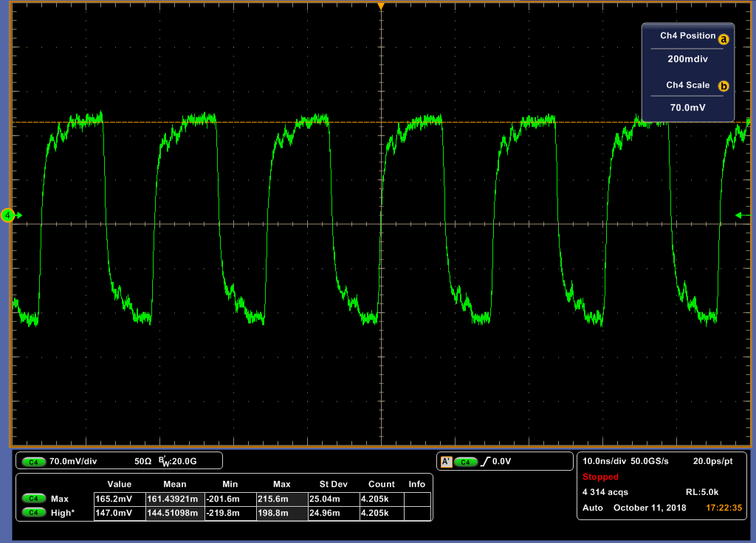
Task: Click the Ch4 Scale knob 'b' icon
Action: click(x=724, y=86)
